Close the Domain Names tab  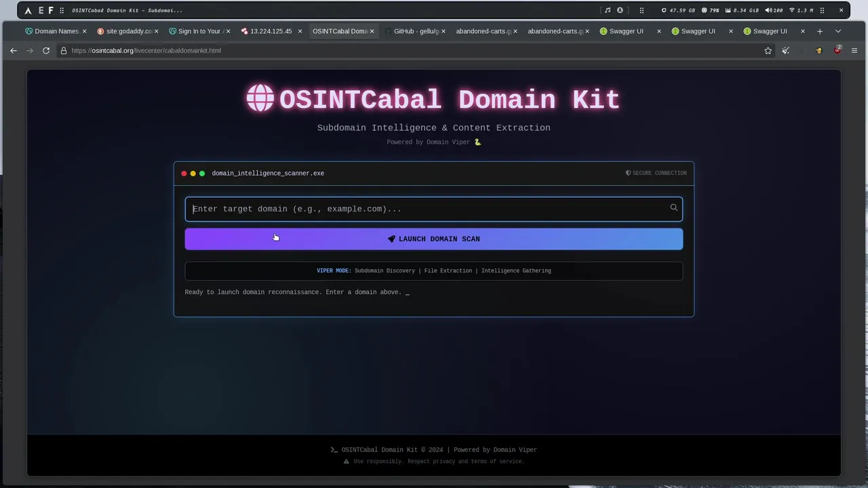(84, 31)
